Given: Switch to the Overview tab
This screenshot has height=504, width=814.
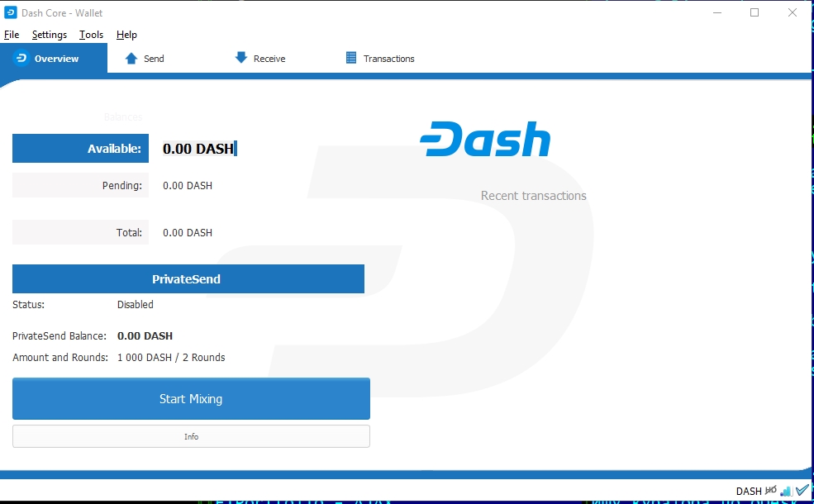Looking at the screenshot, I should pyautogui.click(x=54, y=58).
